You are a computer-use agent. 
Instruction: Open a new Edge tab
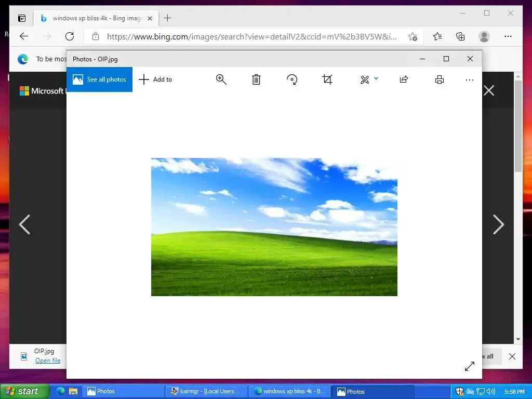coord(167,18)
